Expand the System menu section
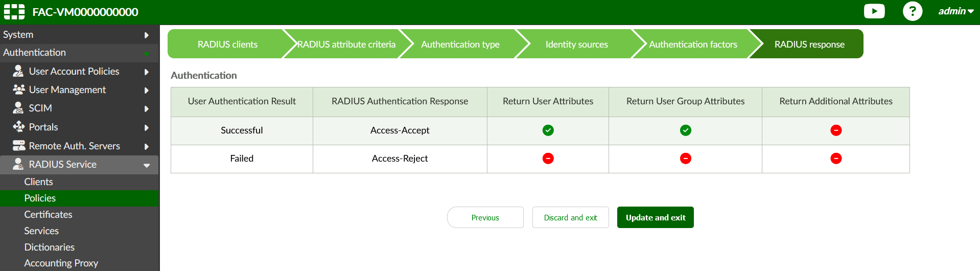Image resolution: width=980 pixels, height=271 pixels. click(x=77, y=35)
